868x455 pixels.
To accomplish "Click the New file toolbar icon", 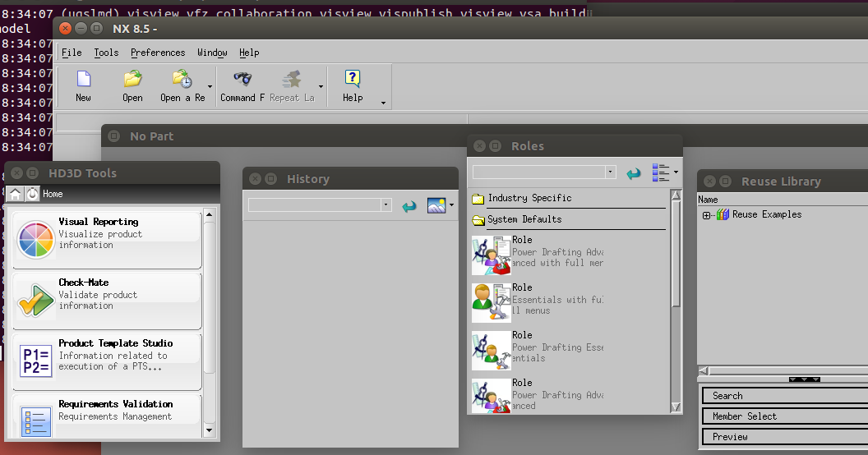I will click(x=84, y=79).
